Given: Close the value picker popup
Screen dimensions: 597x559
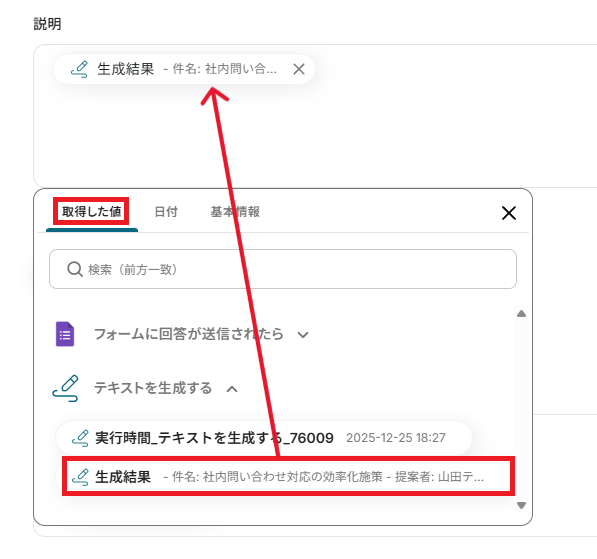Looking at the screenshot, I should (x=509, y=213).
